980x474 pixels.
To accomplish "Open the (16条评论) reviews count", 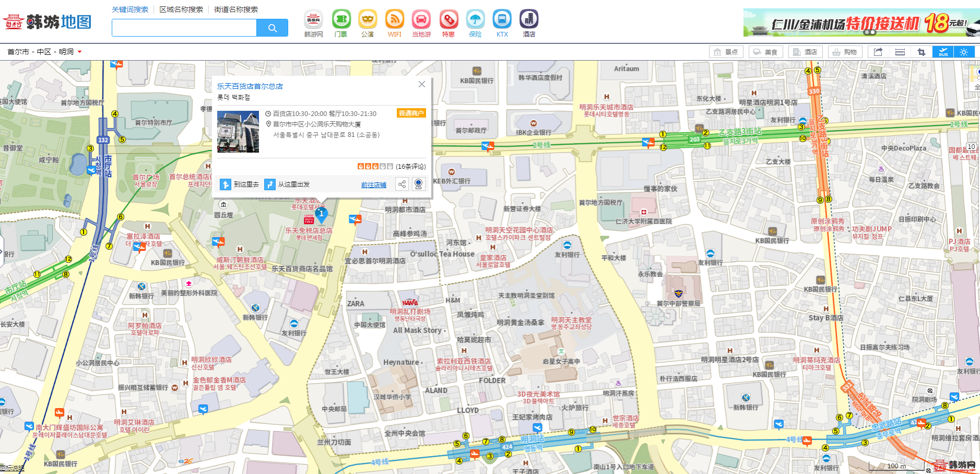I will tap(411, 167).
